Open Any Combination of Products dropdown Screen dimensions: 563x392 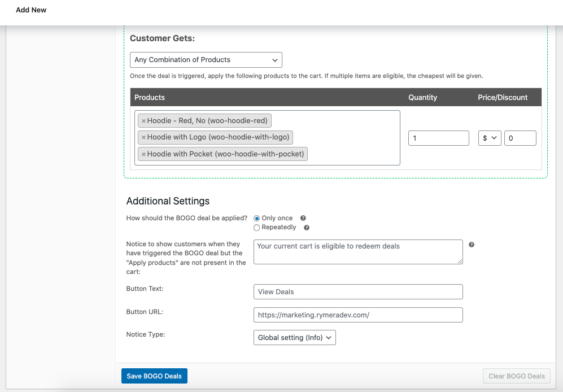pos(206,60)
